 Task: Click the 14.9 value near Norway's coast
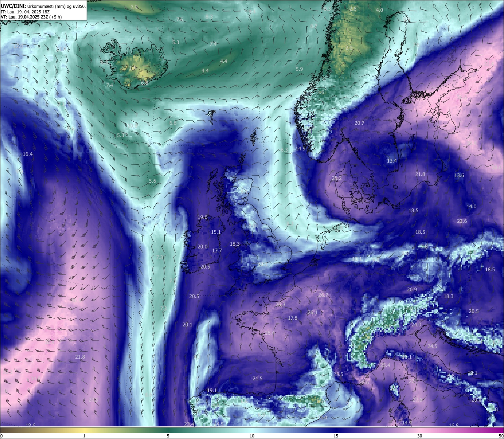(300, 149)
